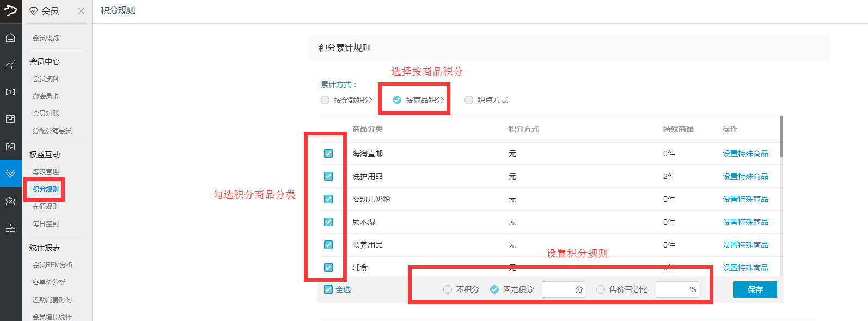Uncheck the 辅食 category checkbox

328,268
